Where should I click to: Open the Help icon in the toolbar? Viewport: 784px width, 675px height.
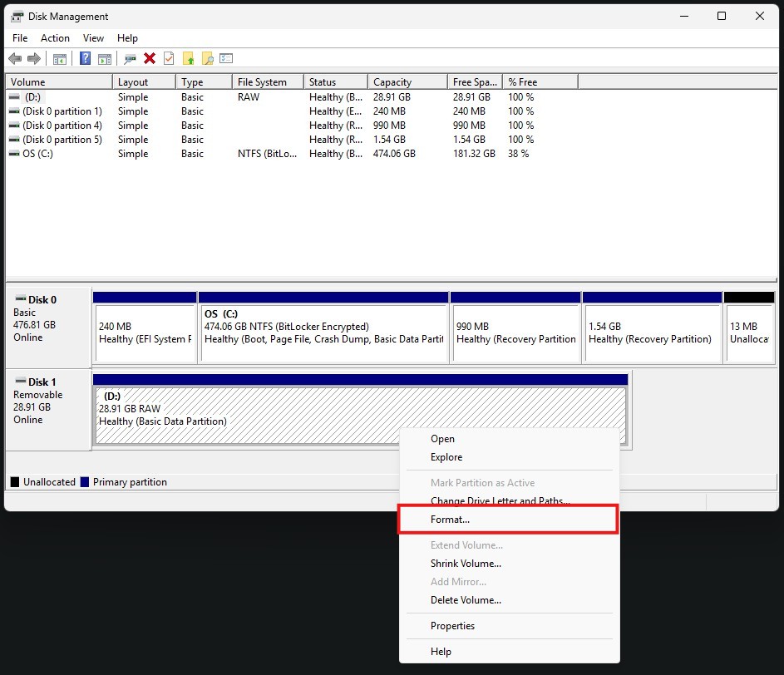(x=84, y=58)
